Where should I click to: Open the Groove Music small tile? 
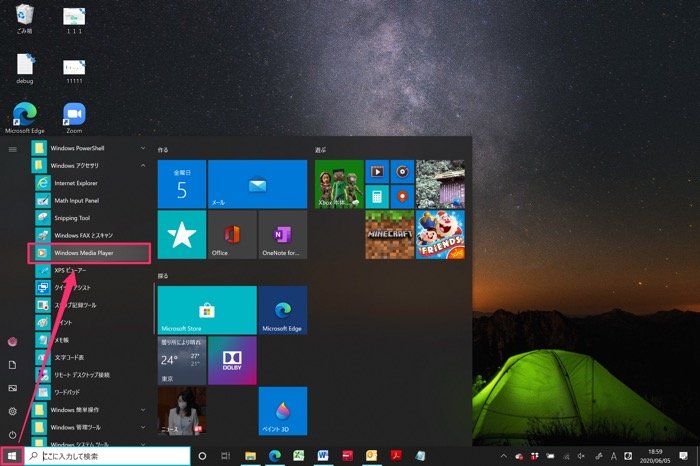[403, 172]
